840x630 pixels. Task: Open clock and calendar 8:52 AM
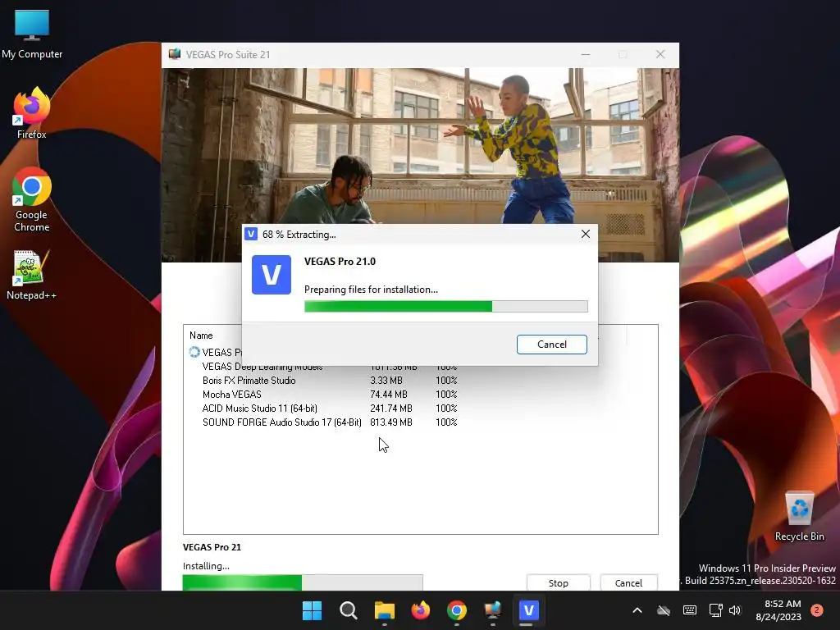[x=778, y=610]
